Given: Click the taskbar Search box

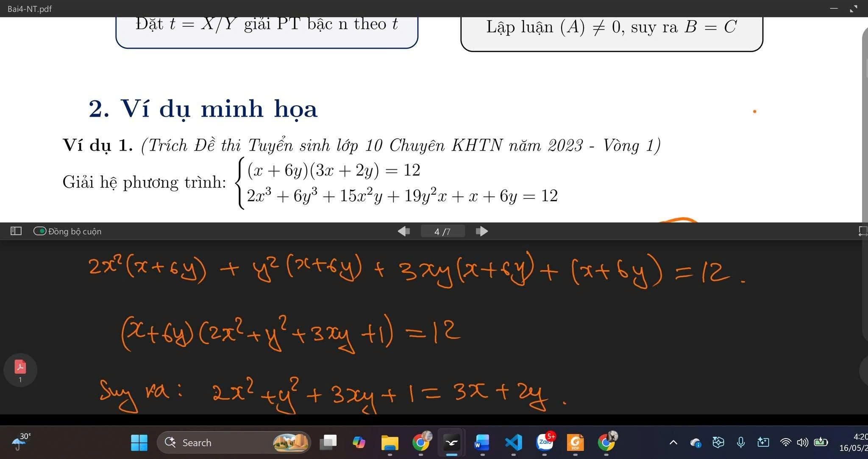Looking at the screenshot, I should click(x=234, y=442).
